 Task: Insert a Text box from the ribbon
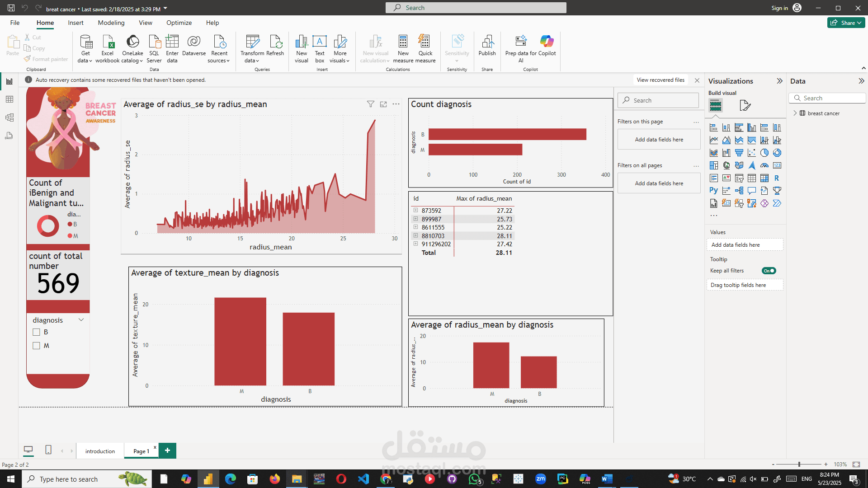[320, 42]
